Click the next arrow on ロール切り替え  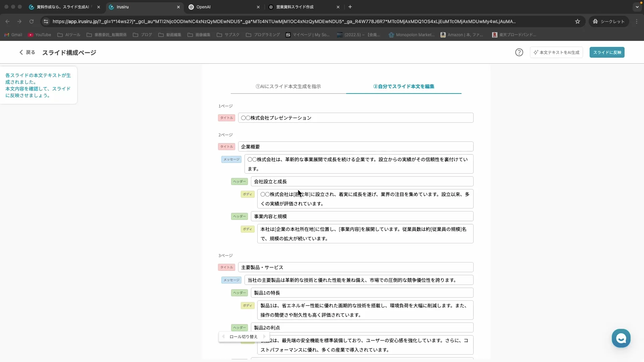point(265,337)
